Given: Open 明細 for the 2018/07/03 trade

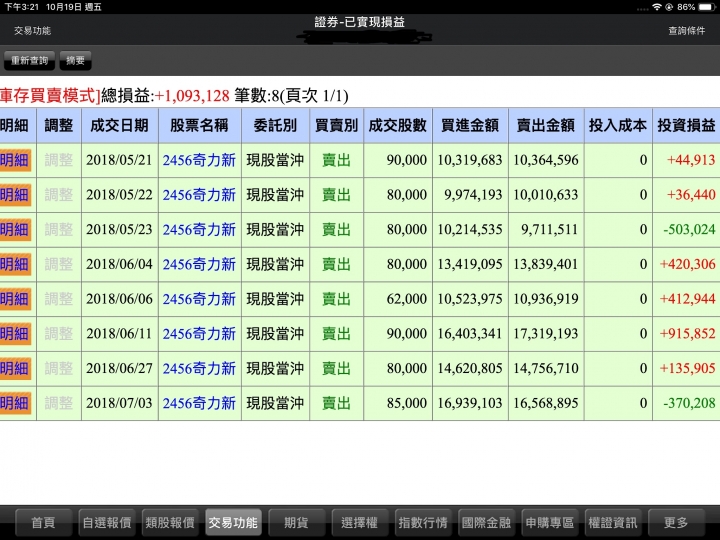Looking at the screenshot, I should coord(15,403).
